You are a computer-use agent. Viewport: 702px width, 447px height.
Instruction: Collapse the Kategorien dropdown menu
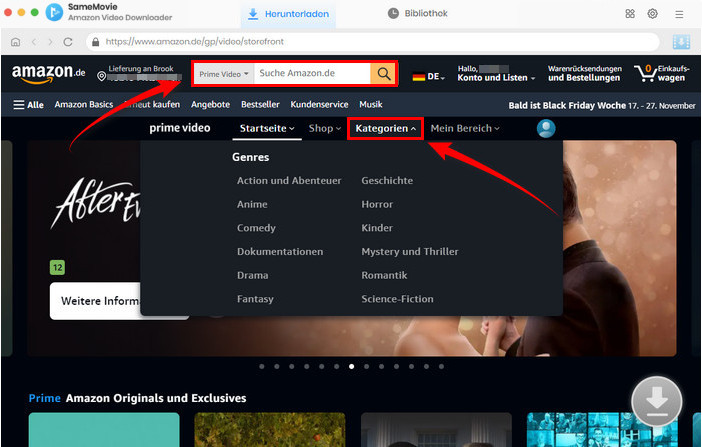click(x=386, y=128)
